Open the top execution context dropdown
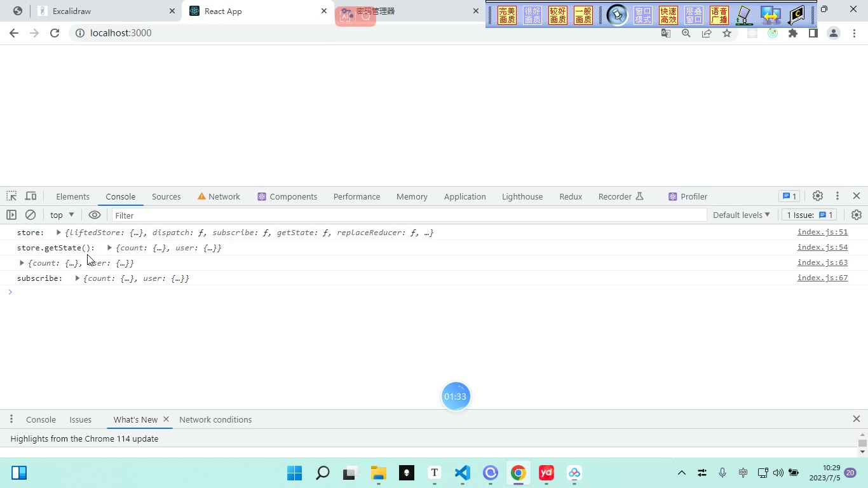 (x=62, y=215)
